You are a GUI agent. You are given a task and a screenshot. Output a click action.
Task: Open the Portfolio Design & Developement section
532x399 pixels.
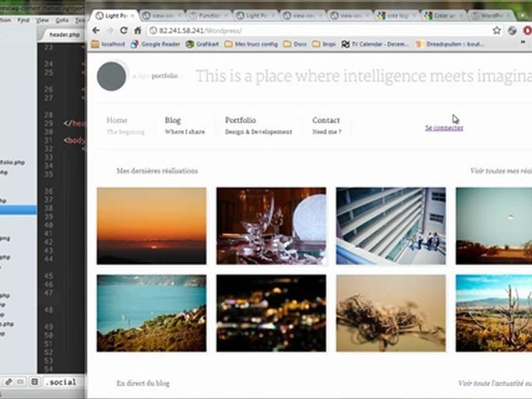tap(259, 126)
